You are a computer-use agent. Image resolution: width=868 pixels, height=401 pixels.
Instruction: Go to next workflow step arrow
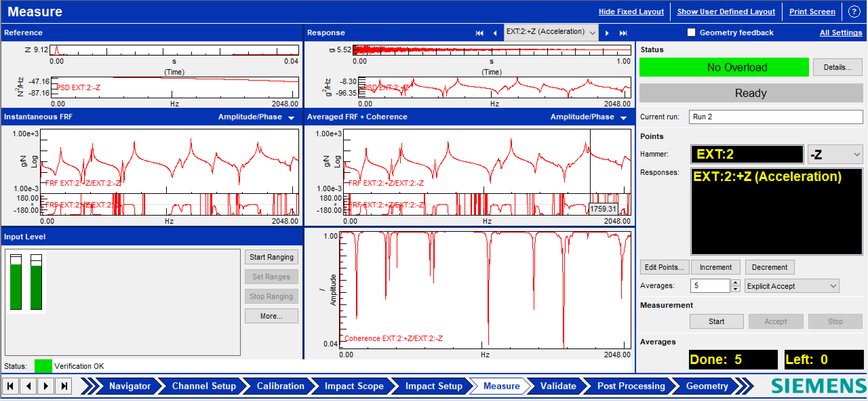click(46, 386)
